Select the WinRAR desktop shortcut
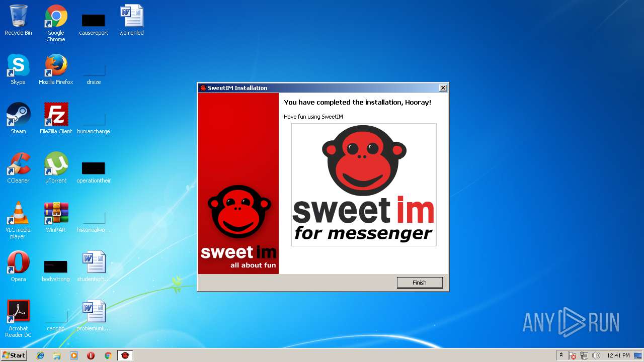Viewport: 644px width, 362px height. [x=56, y=217]
